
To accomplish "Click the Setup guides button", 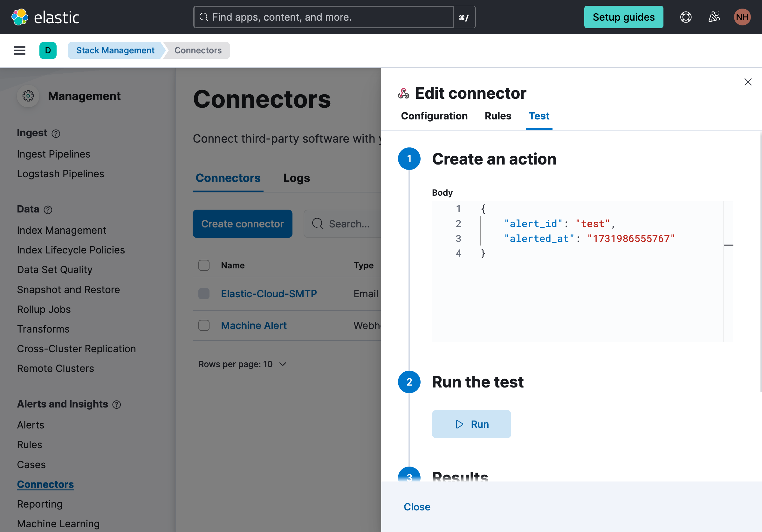I will click(x=624, y=17).
